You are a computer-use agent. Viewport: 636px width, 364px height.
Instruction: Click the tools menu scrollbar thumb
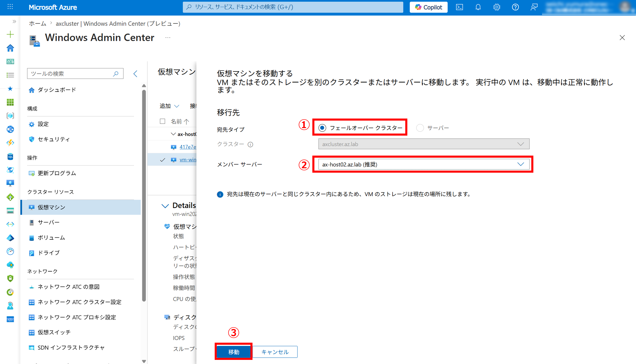pos(144,196)
